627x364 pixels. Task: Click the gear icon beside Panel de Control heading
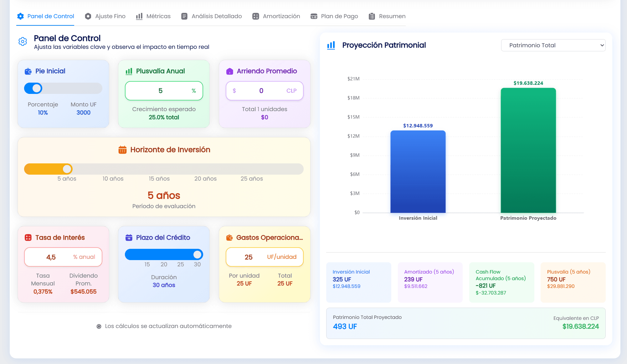point(23,41)
